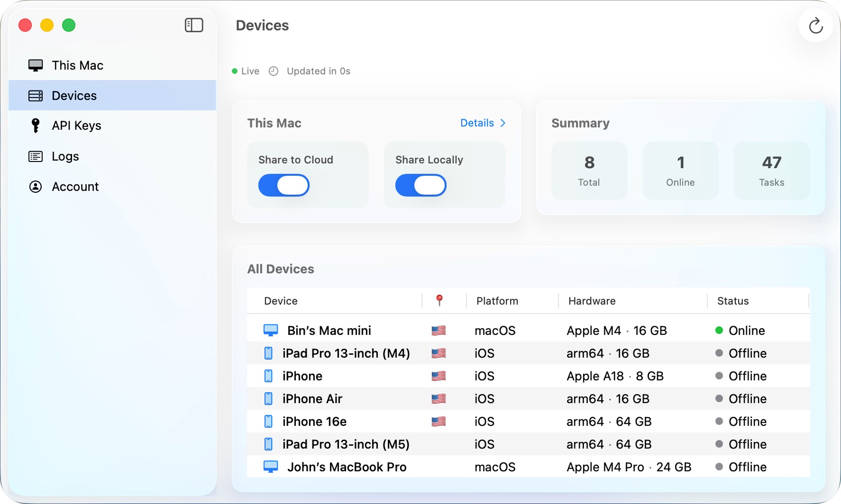Select the This Mac monitor icon in sidebar
This screenshot has width=841, height=504.
click(35, 65)
